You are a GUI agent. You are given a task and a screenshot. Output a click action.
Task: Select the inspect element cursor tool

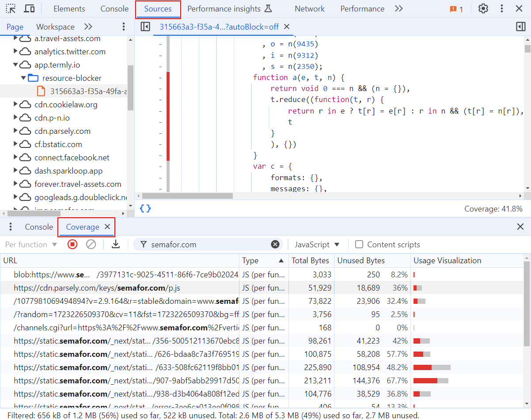[11, 8]
